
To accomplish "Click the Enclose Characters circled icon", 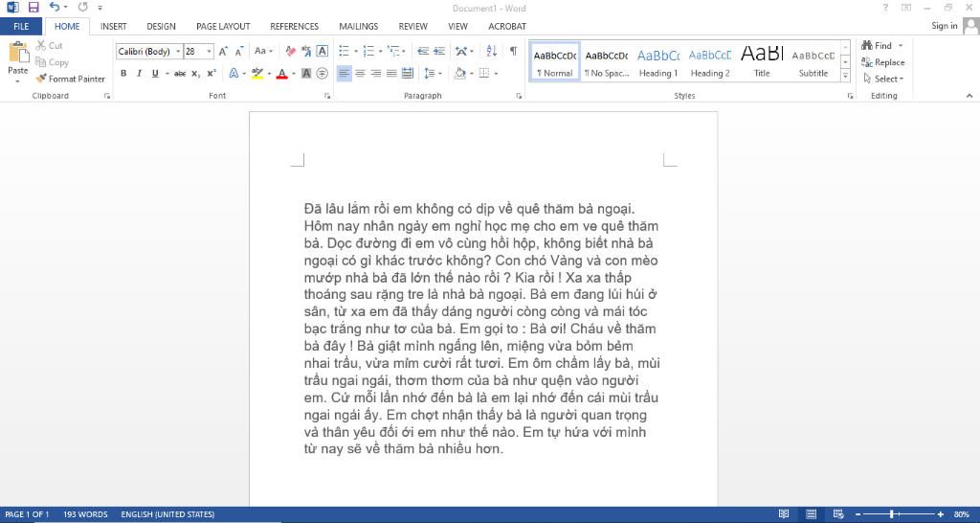I will (322, 73).
